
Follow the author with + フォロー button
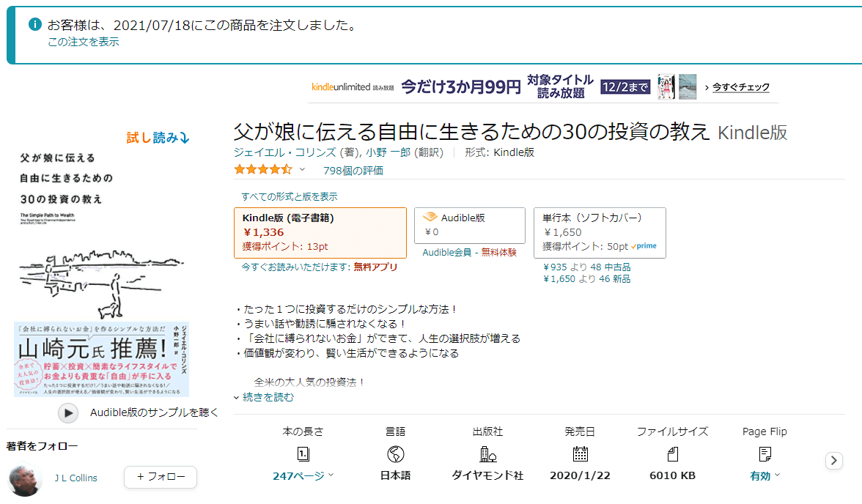pyautogui.click(x=161, y=476)
